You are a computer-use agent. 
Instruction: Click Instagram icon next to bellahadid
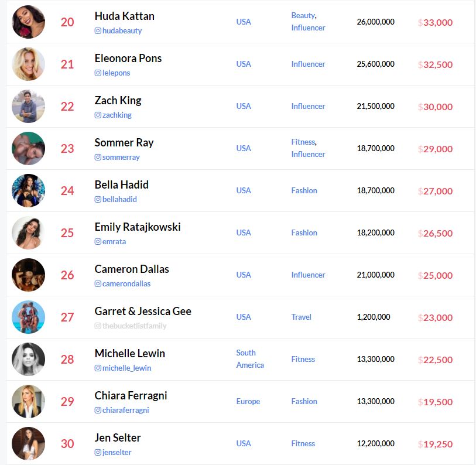(98, 200)
